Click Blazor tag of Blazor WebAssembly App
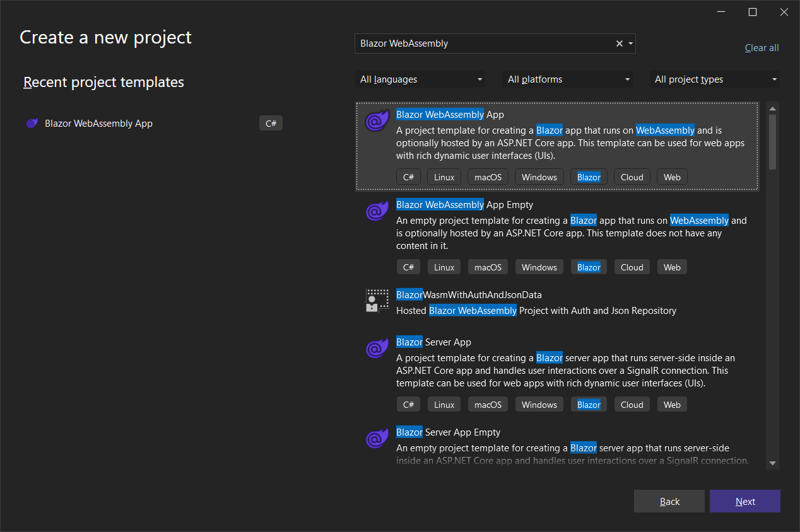800x532 pixels. pyautogui.click(x=589, y=177)
